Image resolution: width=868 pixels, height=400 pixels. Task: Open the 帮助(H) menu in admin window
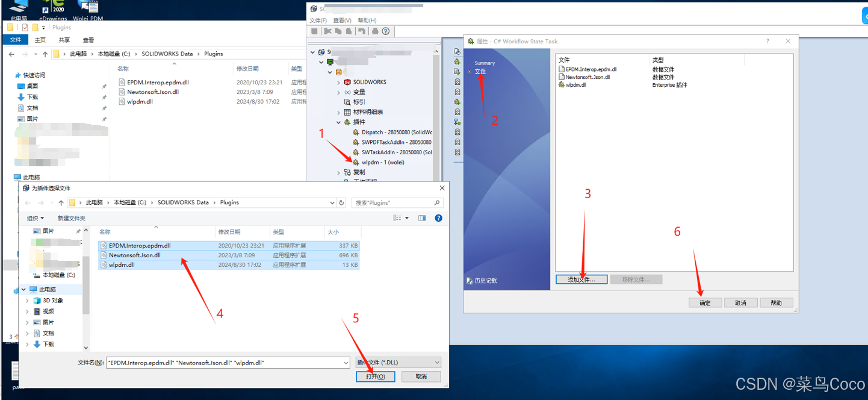367,20
